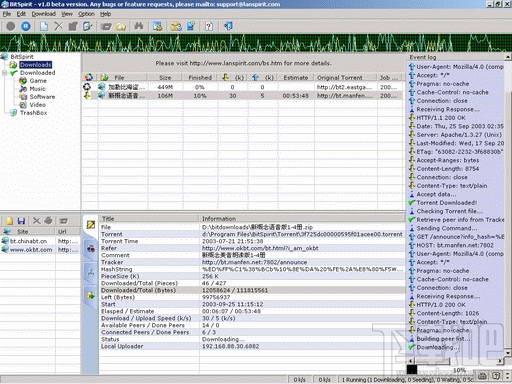Click the peers tab icon in details side strip
Viewport: 512px width, 384px height.
91,248
